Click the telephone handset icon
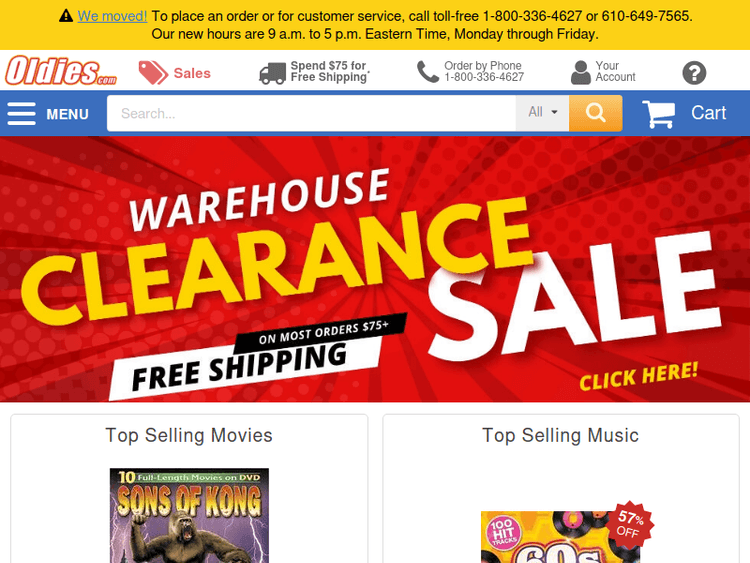 click(x=428, y=72)
